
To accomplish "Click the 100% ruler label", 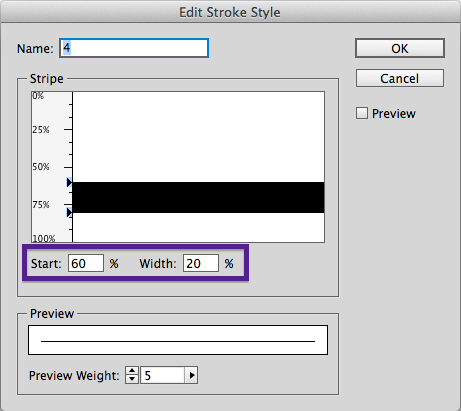I will coord(44,238).
